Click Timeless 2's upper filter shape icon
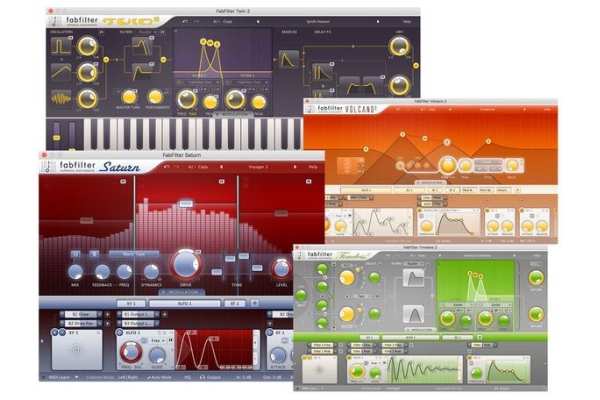Image resolution: width=600 pixels, height=400 pixels. click(x=414, y=278)
